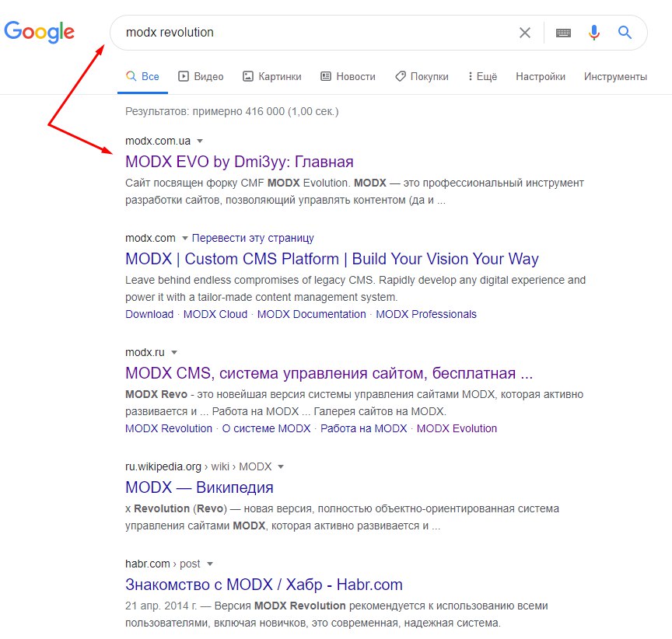Click the habr.com › post breadcrumb
The image size is (672, 639).
pyautogui.click(x=163, y=564)
